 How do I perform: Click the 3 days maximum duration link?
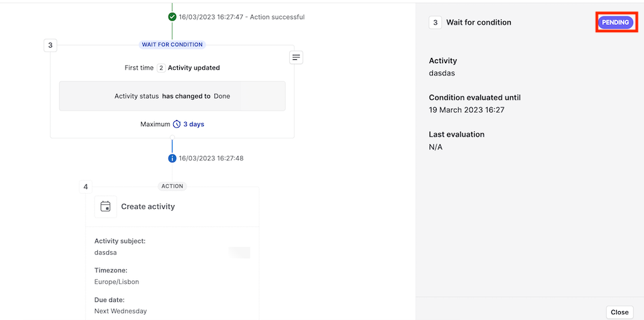tap(193, 124)
